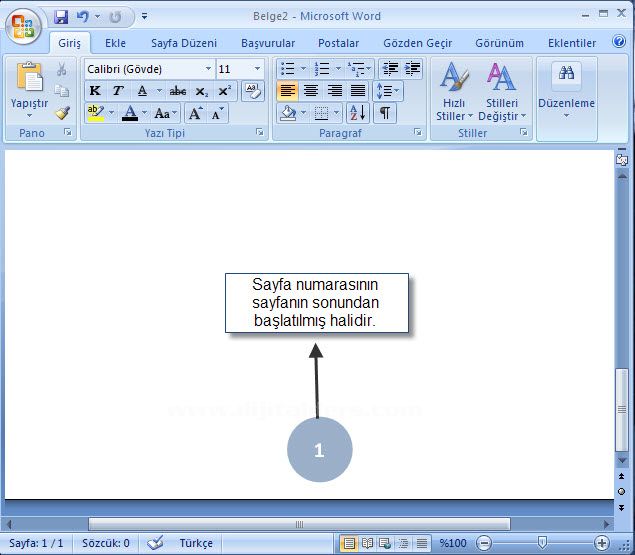Customize the Quick Access Toolbar arrow
635x555 pixels.
pos(144,17)
